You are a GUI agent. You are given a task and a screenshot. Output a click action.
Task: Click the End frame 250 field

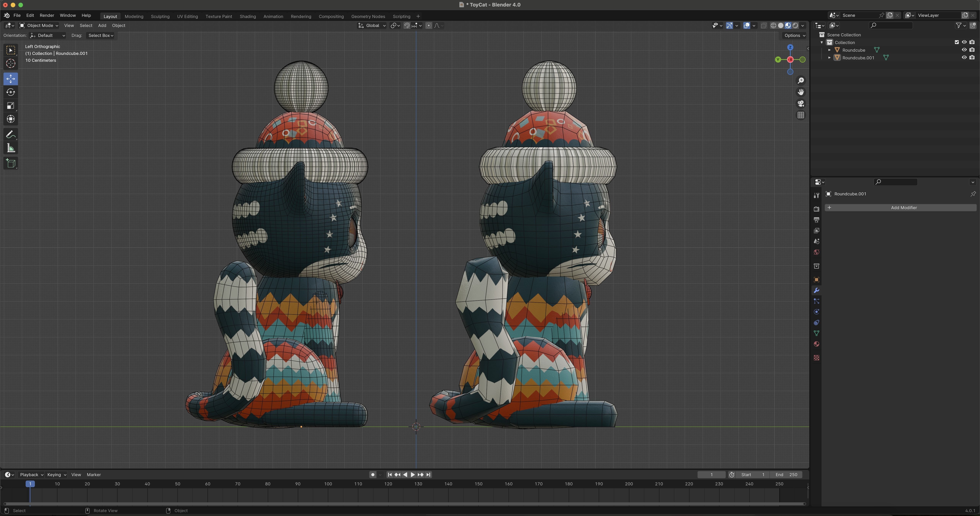point(786,474)
